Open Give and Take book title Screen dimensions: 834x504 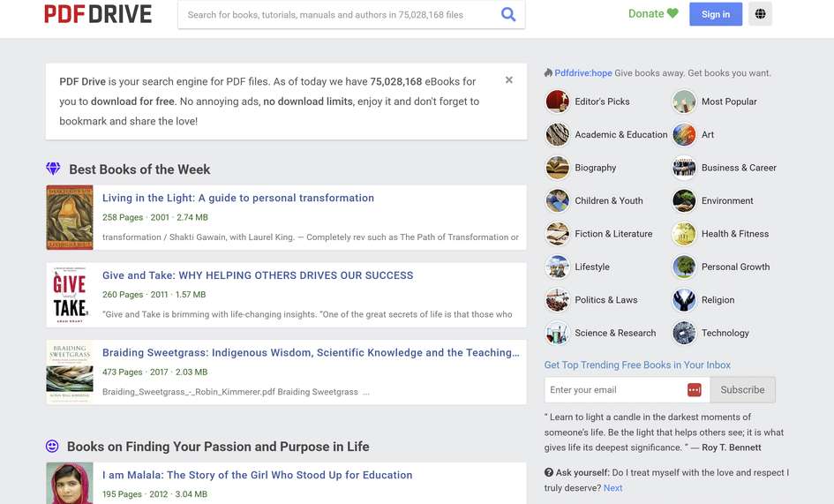[258, 275]
